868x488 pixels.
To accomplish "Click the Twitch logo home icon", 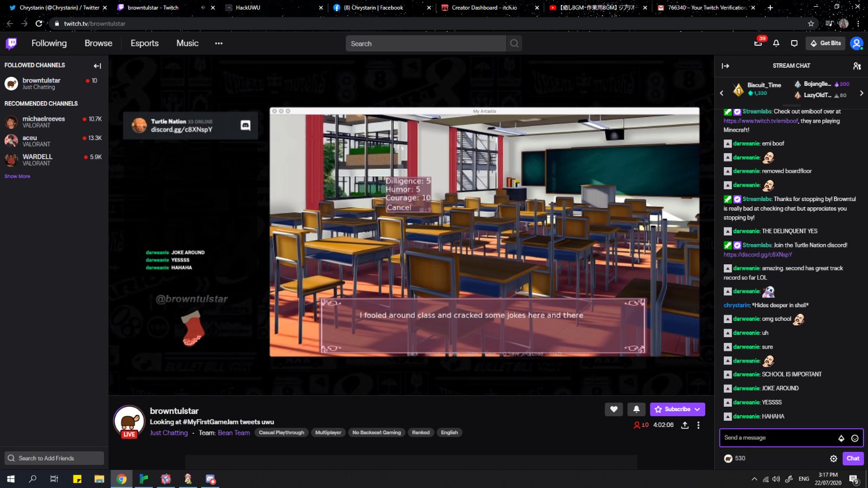I will 11,43.
